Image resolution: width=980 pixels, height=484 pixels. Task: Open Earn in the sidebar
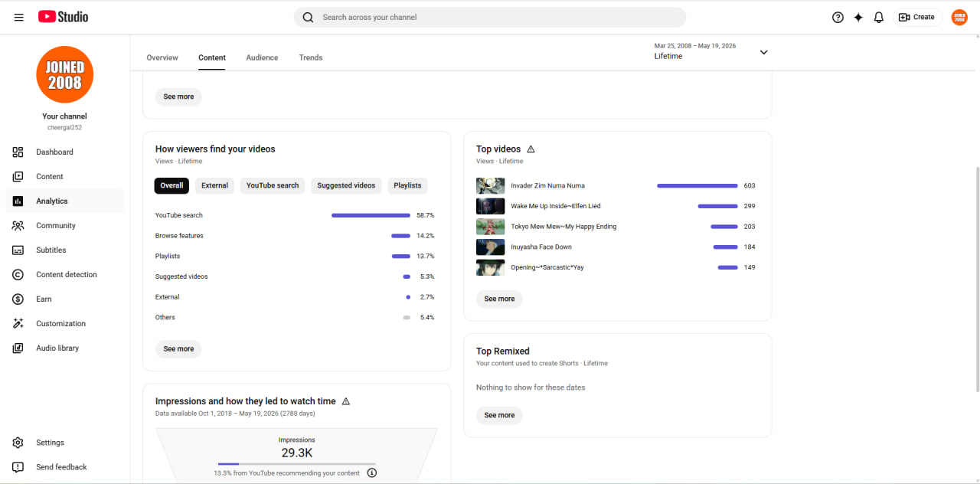(64, 299)
